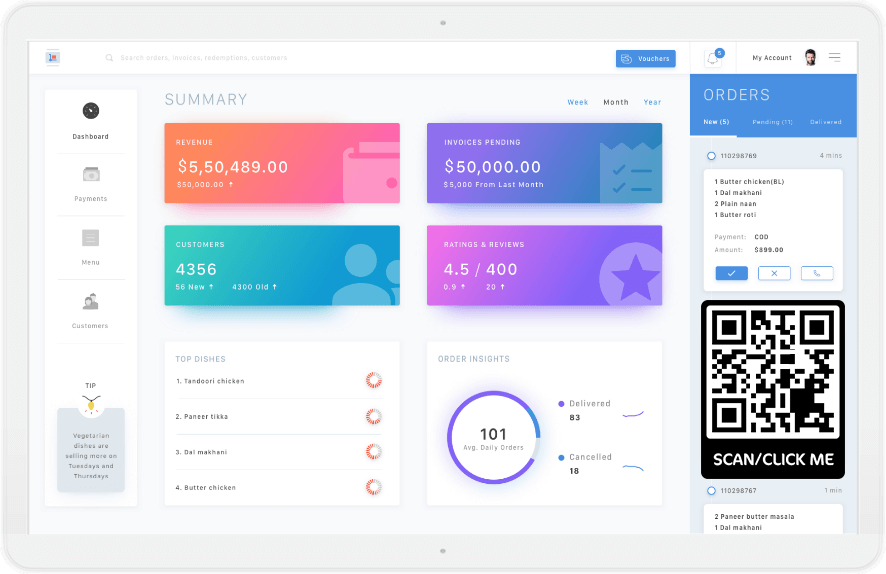Open the Customers summary card
Viewport: 886px width, 574px height.
coord(282,266)
